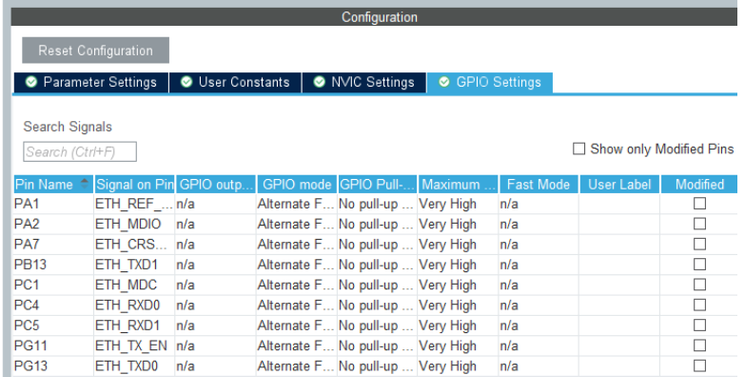The image size is (745, 377).
Task: Select the PC4 pin name cell
Action: tap(53, 305)
